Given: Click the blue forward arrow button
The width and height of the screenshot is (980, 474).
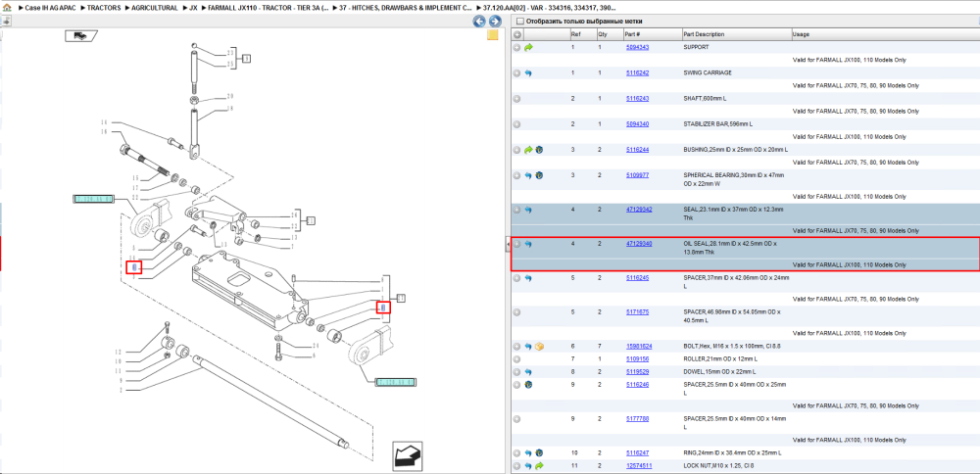Looking at the screenshot, I should 494,22.
